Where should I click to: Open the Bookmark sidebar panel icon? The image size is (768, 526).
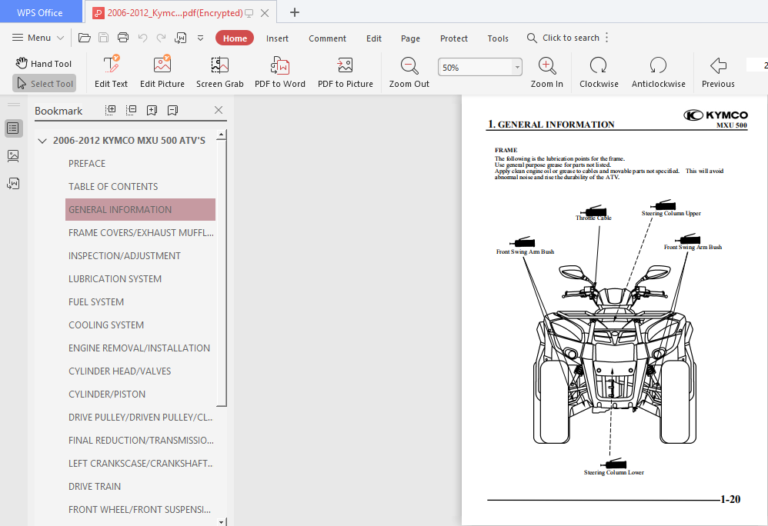[x=13, y=128]
